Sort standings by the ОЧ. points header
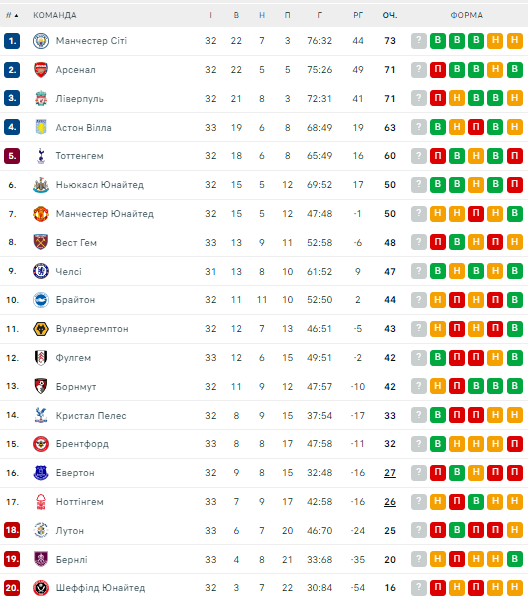Screen dimensions: 528x602 click(x=390, y=15)
